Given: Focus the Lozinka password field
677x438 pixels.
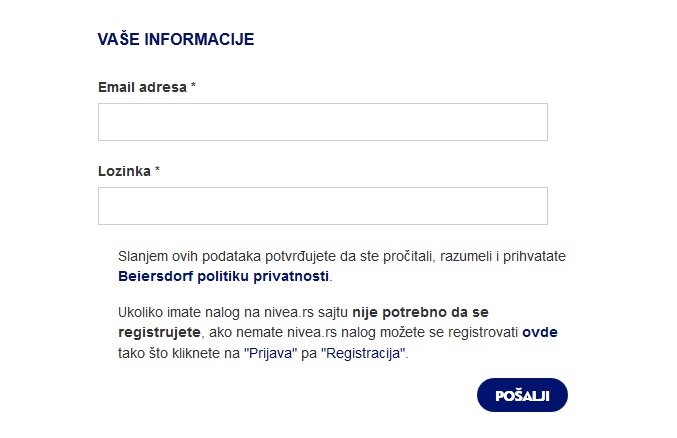Looking at the screenshot, I should [323, 206].
